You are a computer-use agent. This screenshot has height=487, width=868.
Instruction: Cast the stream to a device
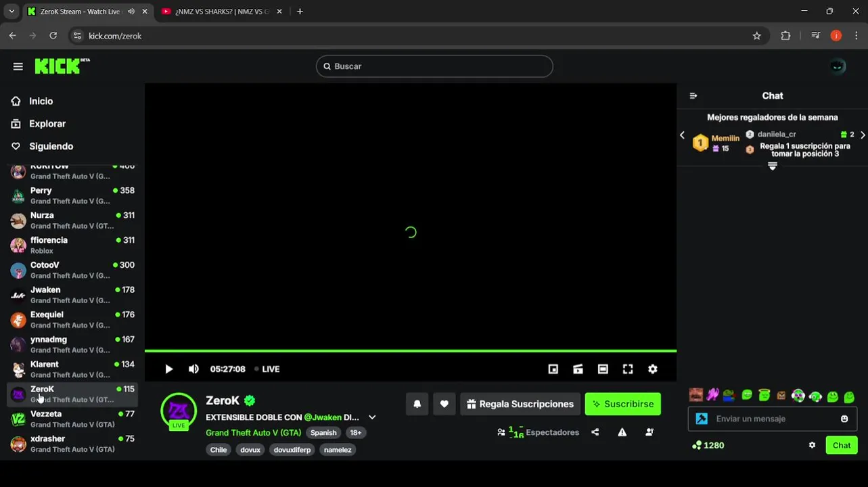(578, 369)
